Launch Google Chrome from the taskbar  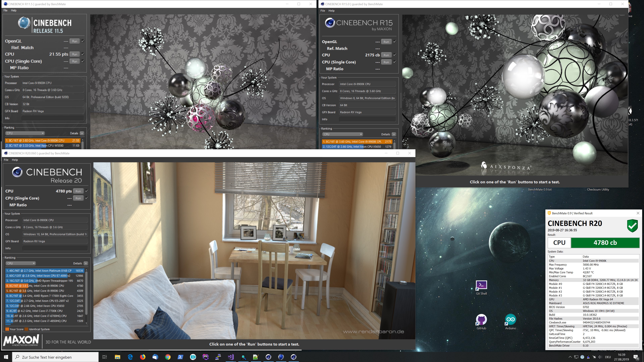click(x=168, y=357)
